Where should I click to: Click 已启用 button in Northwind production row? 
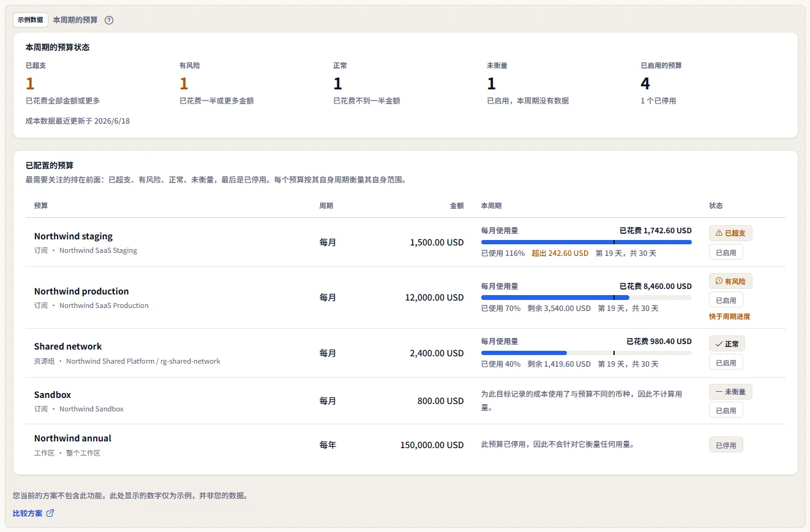726,300
